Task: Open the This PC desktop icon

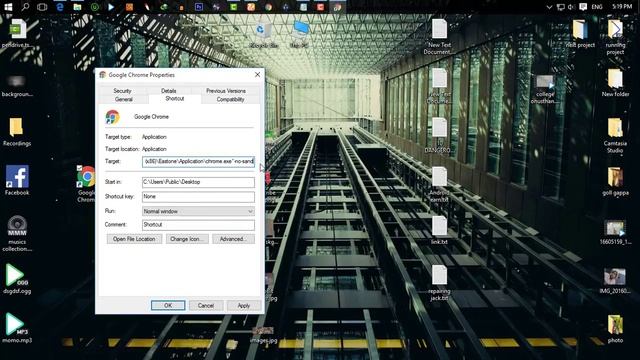Action: click(300, 34)
